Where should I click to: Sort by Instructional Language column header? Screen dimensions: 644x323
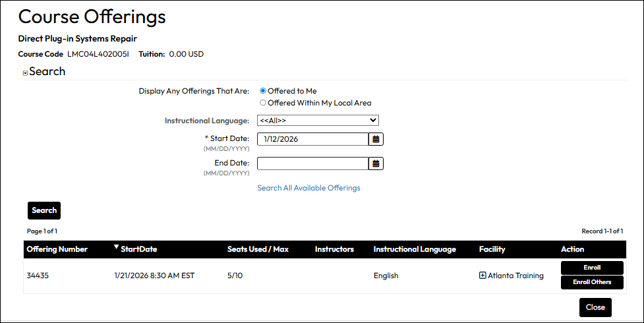click(415, 249)
